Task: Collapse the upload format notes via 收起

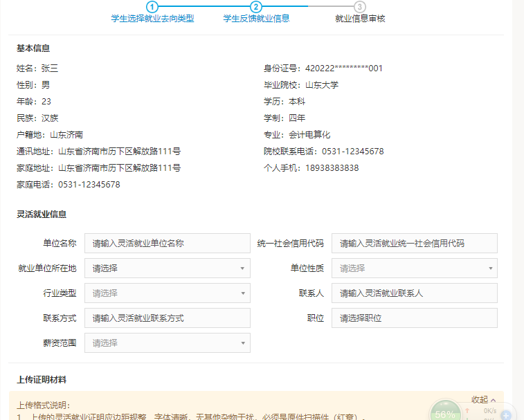Action: 484,400
